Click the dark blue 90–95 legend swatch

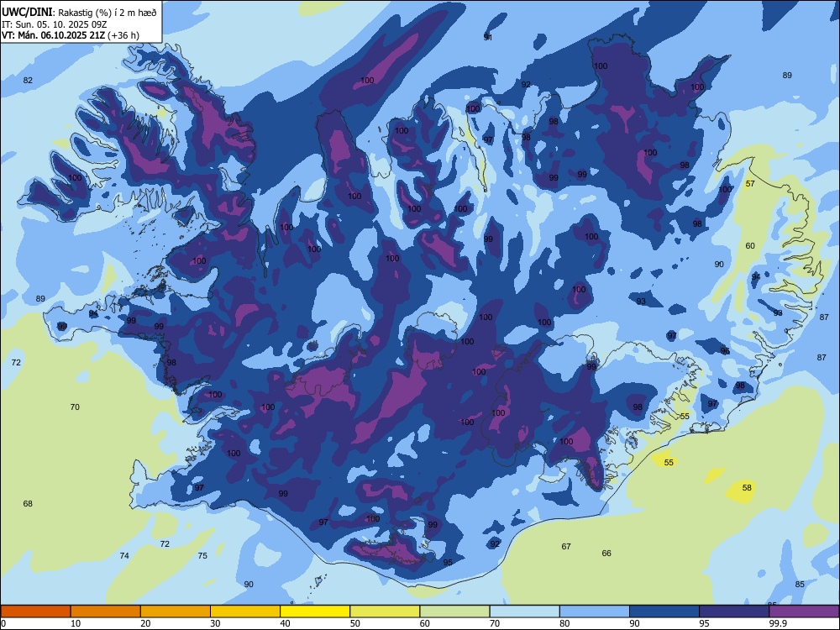click(664, 612)
